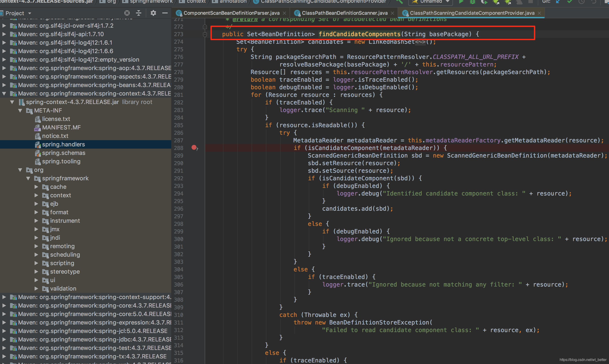Collapse Maven spring-context:4.3.7.RELEASE node

[4, 94]
